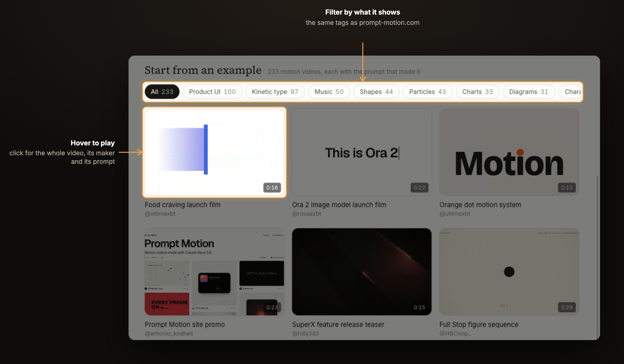Show only Charts examples
Viewport: 624px width, 364px height.
coord(477,92)
